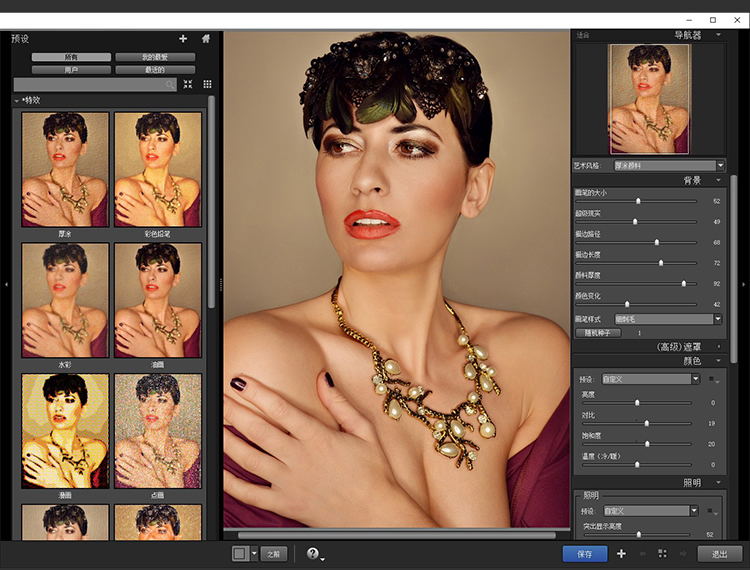Adjust the 对比 slider with value 19
This screenshot has width=750, height=570.
coord(647,423)
